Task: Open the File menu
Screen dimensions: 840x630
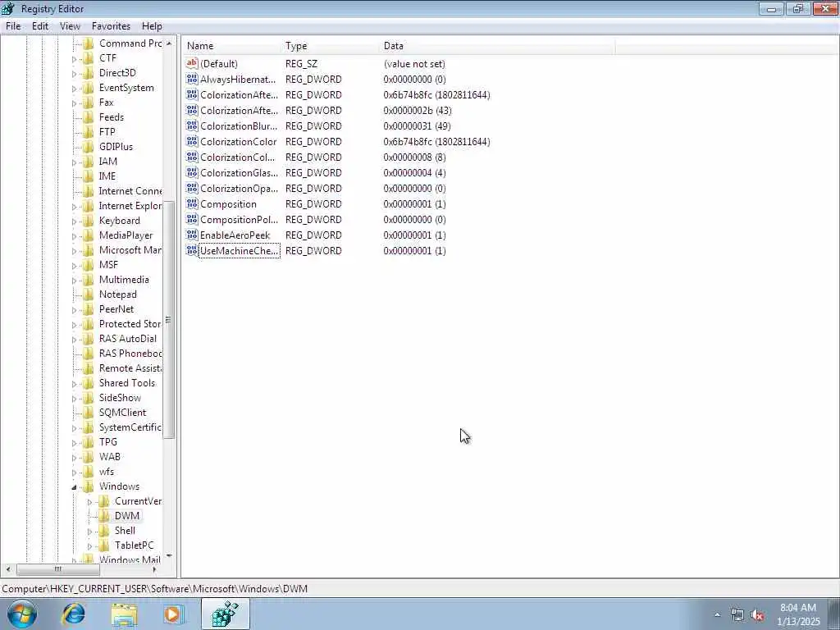Action: [x=13, y=26]
